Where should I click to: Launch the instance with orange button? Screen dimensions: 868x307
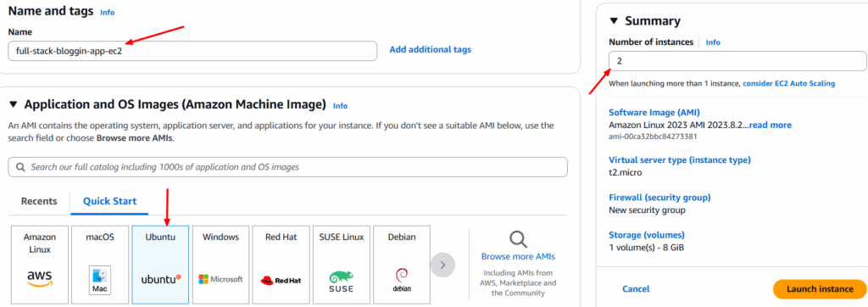coord(820,289)
